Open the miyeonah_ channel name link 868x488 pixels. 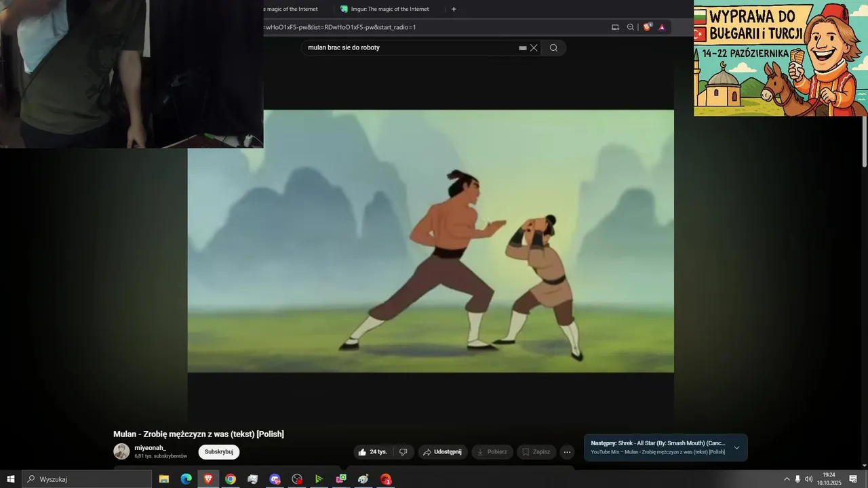click(150, 448)
